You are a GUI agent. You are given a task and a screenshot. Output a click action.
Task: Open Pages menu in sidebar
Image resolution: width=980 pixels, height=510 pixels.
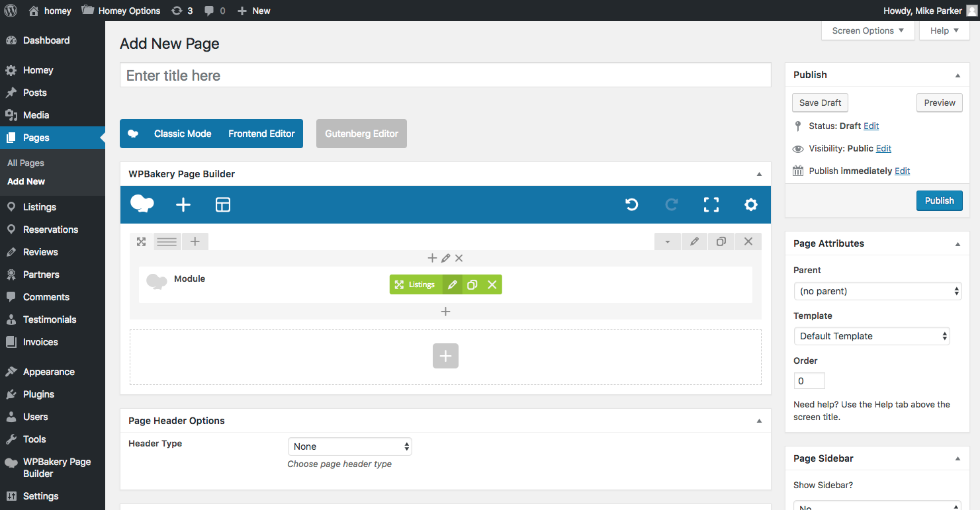click(52, 138)
